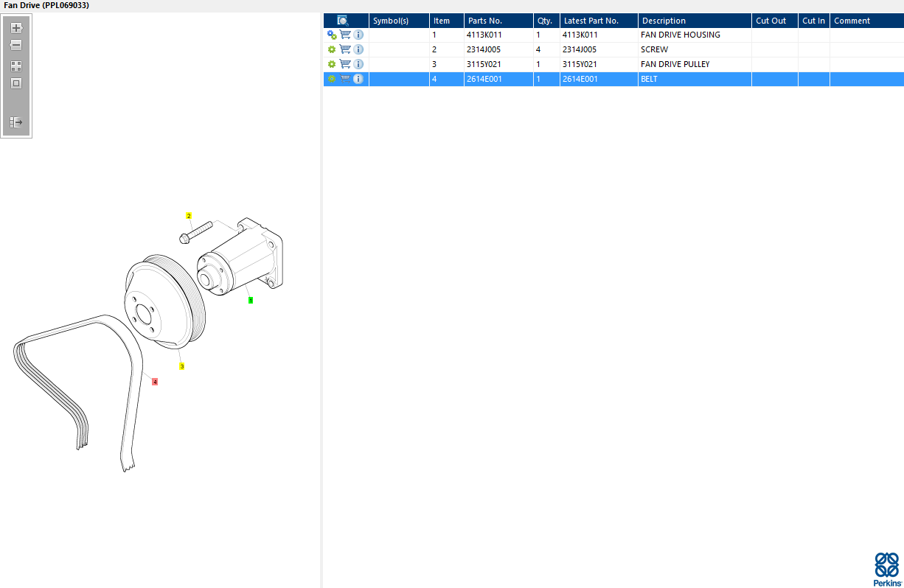This screenshot has width=904, height=588.
Task: Click the Comment column header
Action: pos(867,21)
